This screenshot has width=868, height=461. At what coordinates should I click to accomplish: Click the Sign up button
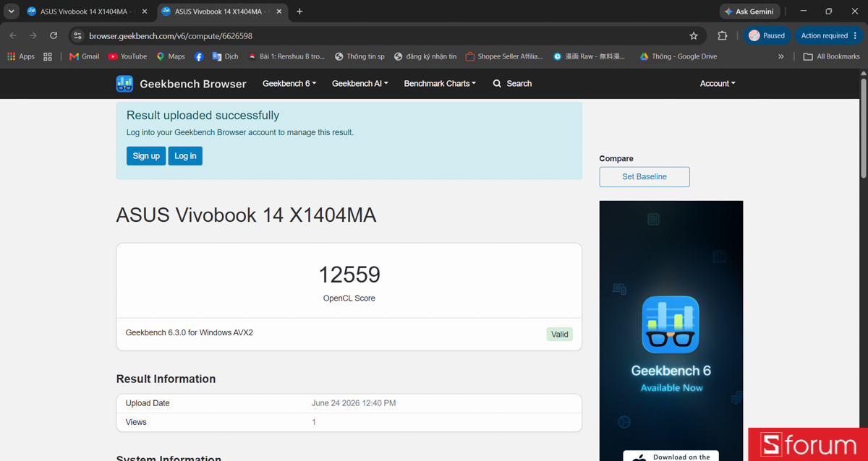tap(146, 156)
